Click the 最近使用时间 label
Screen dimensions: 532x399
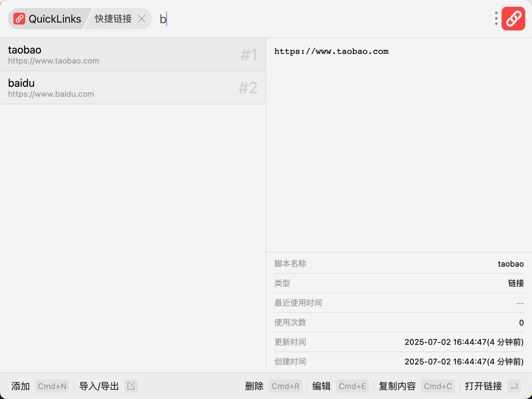298,303
